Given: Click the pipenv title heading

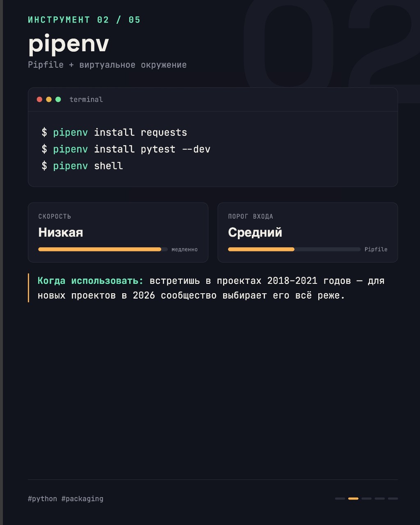Looking at the screenshot, I should pos(68,44).
